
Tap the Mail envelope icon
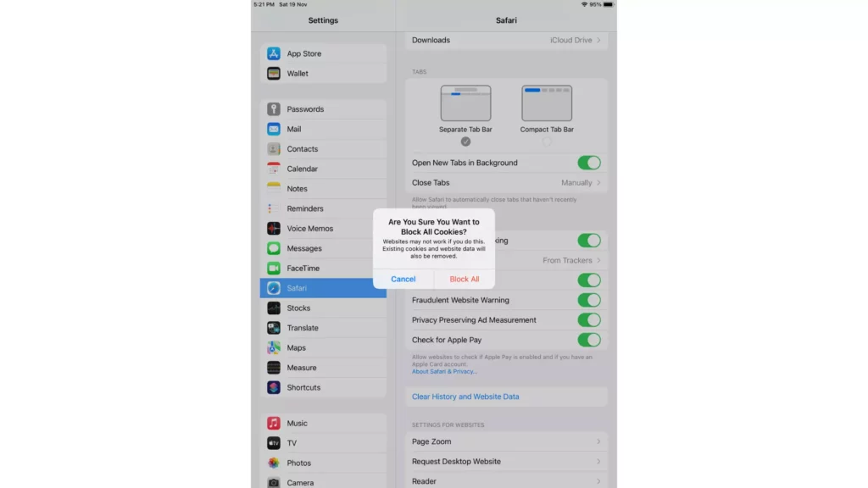274,129
